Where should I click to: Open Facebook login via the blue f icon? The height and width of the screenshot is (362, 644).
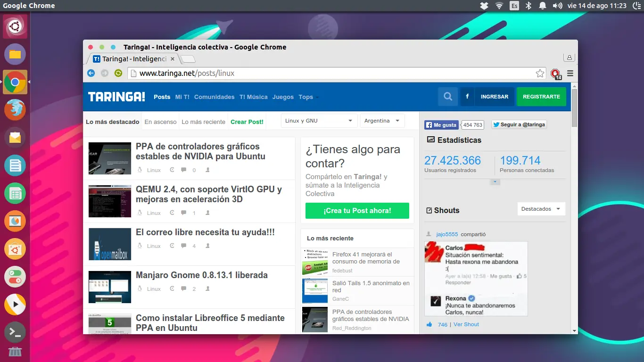coord(467,96)
